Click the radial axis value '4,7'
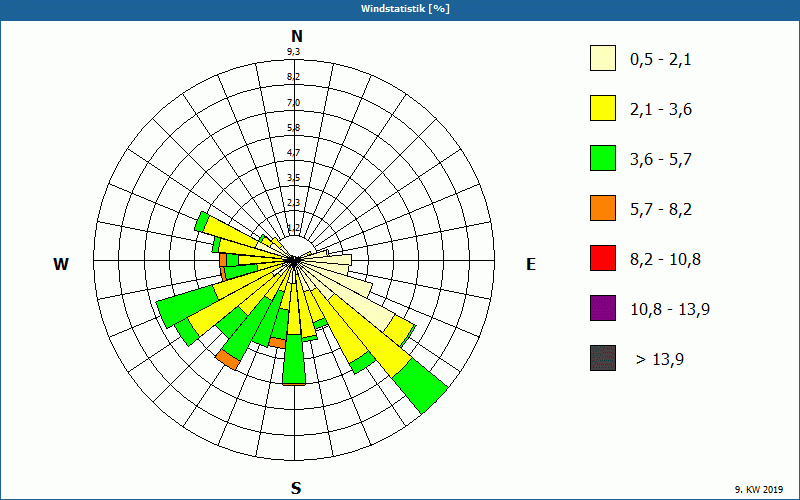This screenshot has width=800, height=500. pyautogui.click(x=293, y=153)
